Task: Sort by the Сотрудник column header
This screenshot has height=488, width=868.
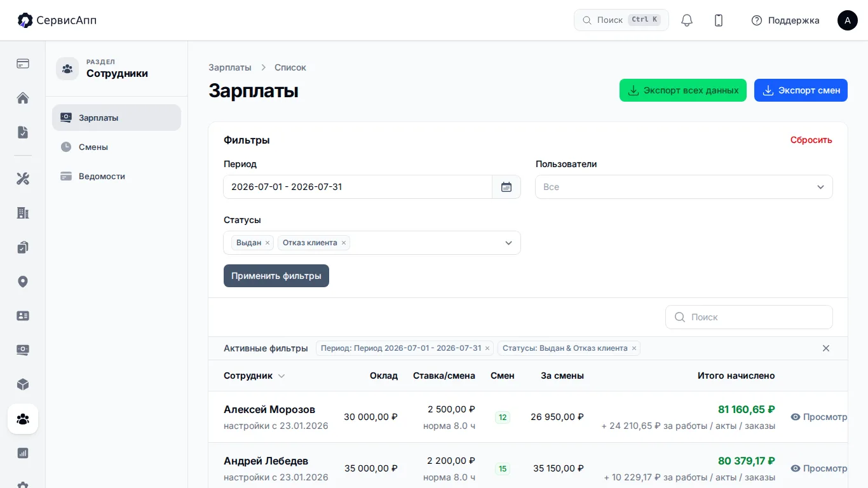Action: click(254, 376)
